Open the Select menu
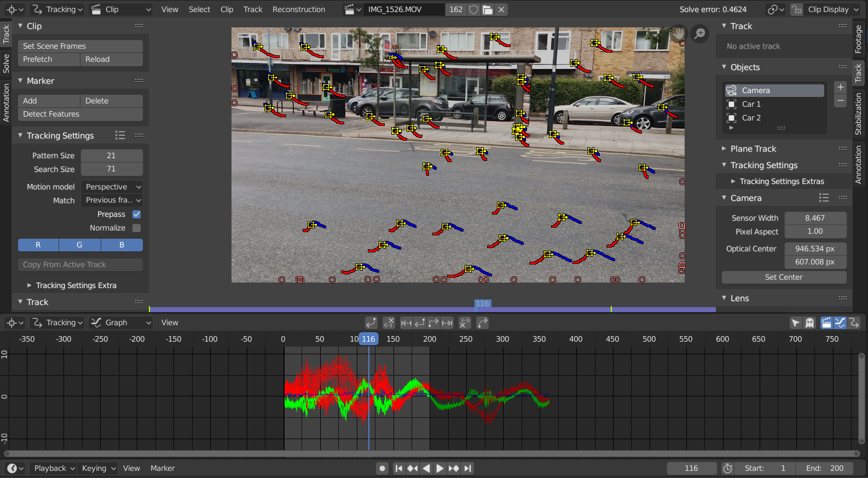 pos(199,9)
